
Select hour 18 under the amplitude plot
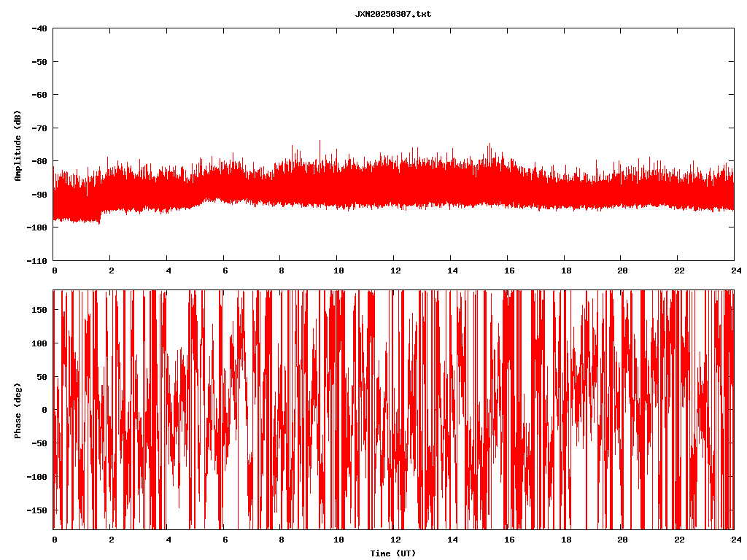566,271
